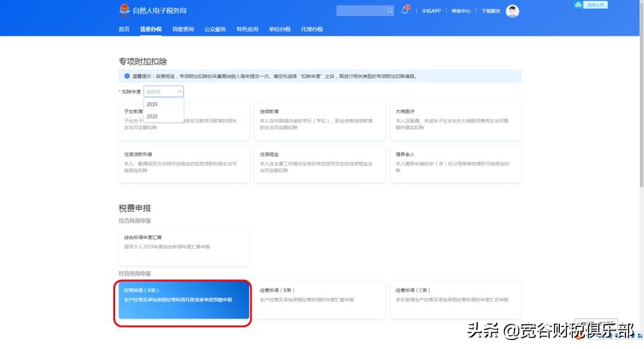644x349 pixels.
Task: Switch to the 我要查询 tab
Action: click(x=182, y=28)
